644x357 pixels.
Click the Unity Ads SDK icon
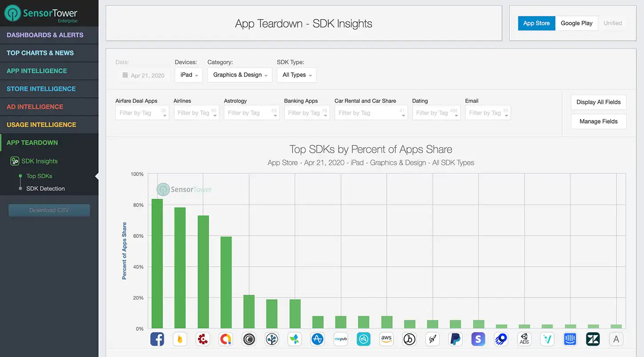point(524,339)
